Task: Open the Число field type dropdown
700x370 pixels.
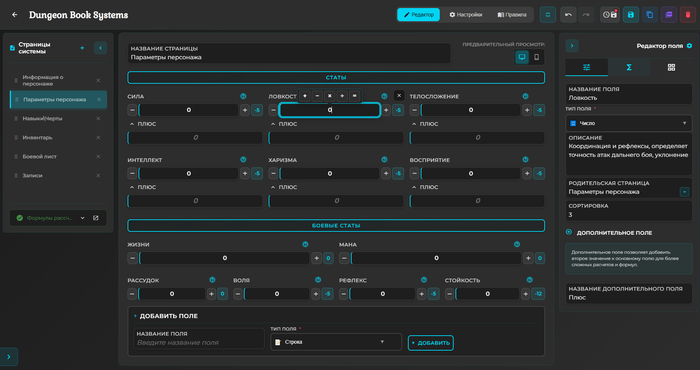Action: [629, 123]
